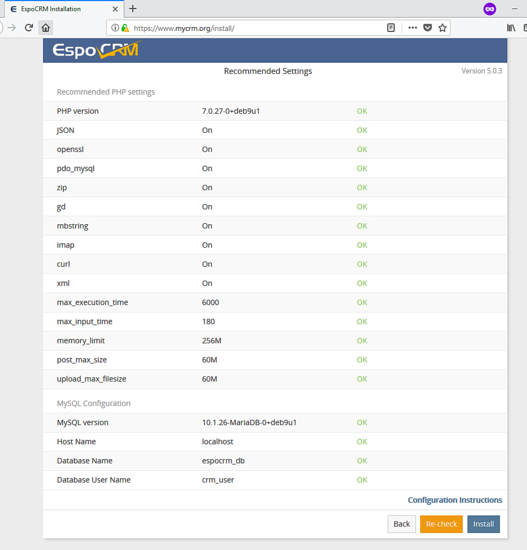Open the Configuration Instructions link
The width and height of the screenshot is (527, 550).
pyautogui.click(x=455, y=500)
